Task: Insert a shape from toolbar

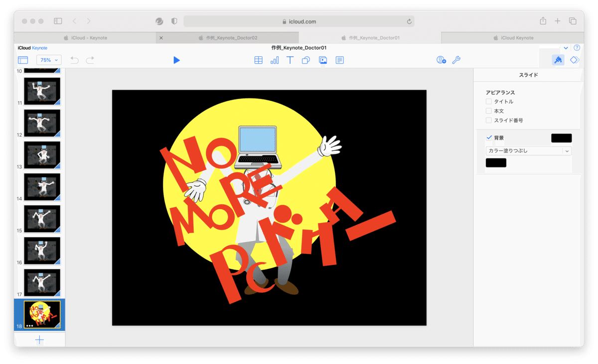Action: coord(306,60)
